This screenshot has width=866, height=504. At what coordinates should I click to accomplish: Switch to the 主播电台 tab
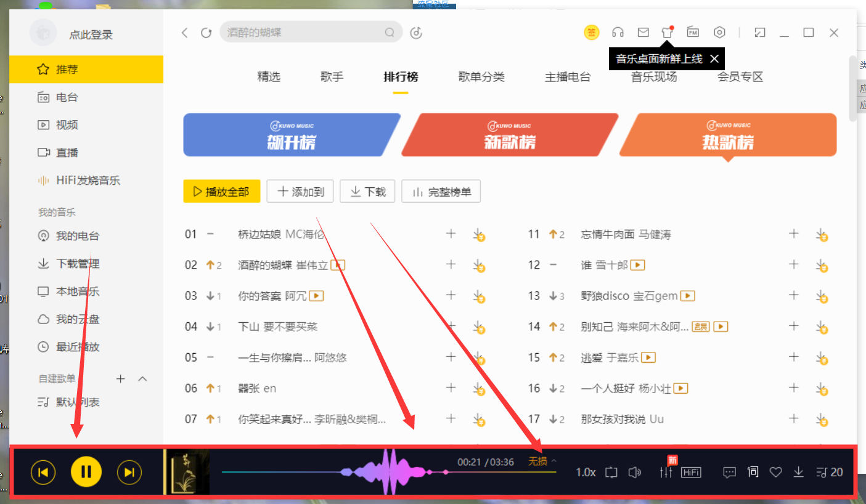pos(568,77)
